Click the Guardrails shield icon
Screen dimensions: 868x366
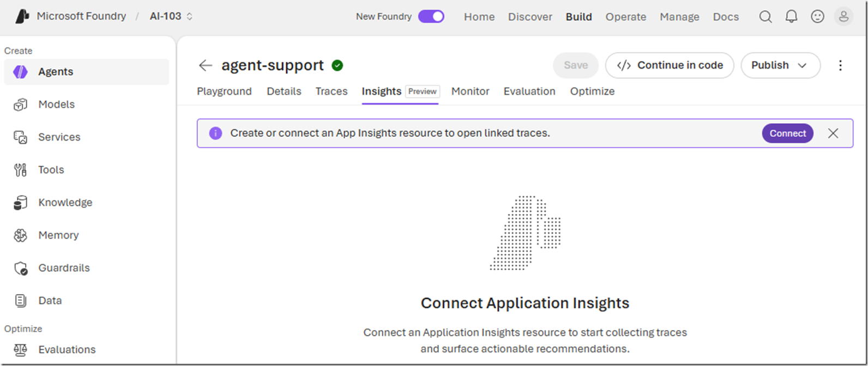(x=20, y=268)
